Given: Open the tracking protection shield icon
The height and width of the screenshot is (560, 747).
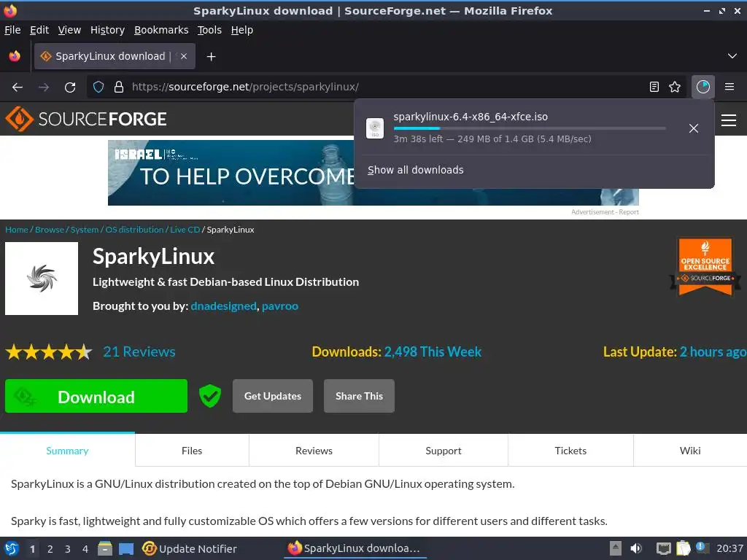Looking at the screenshot, I should (x=98, y=87).
